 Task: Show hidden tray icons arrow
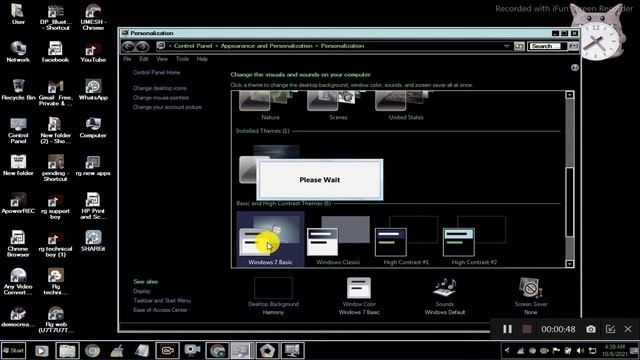click(507, 350)
